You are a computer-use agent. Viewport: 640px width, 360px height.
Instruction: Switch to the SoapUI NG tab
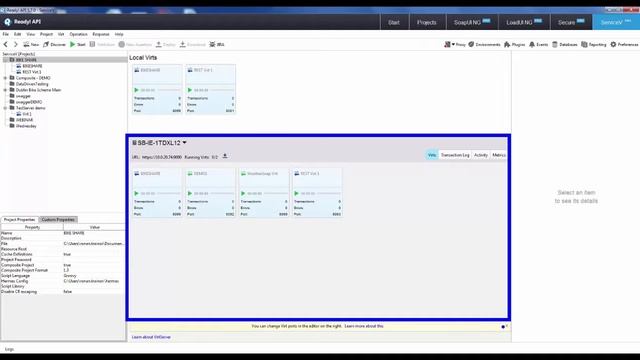(472, 22)
